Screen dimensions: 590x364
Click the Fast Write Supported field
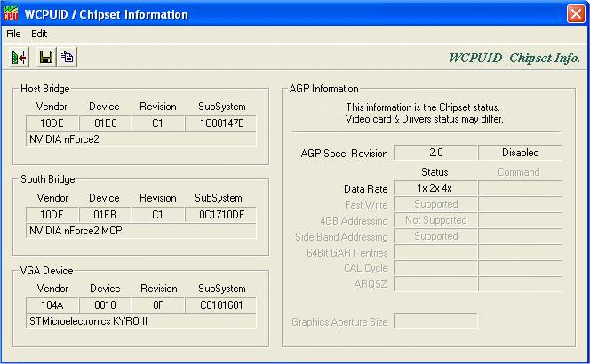(435, 204)
